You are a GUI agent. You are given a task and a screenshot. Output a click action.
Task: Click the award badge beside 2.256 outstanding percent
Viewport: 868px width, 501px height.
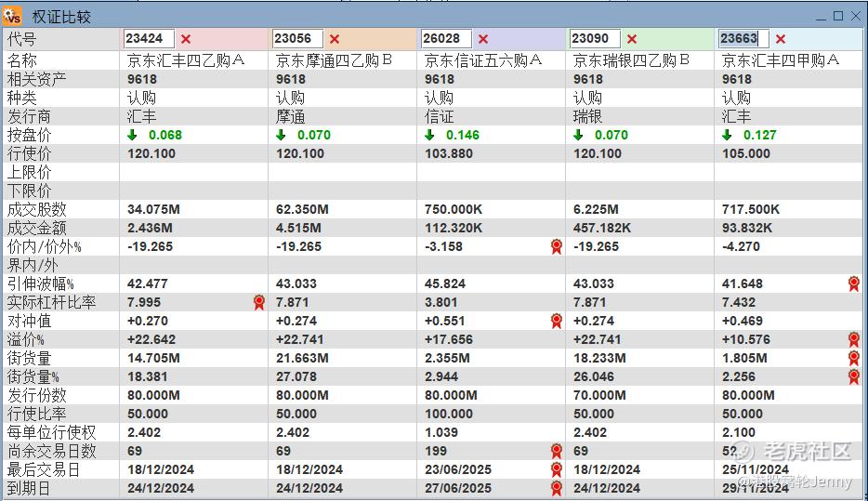click(854, 376)
